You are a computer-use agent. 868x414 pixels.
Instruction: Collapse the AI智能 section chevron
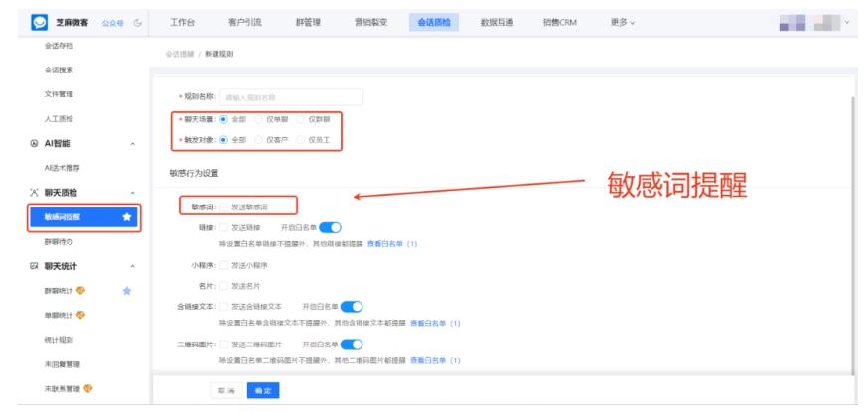[132, 144]
